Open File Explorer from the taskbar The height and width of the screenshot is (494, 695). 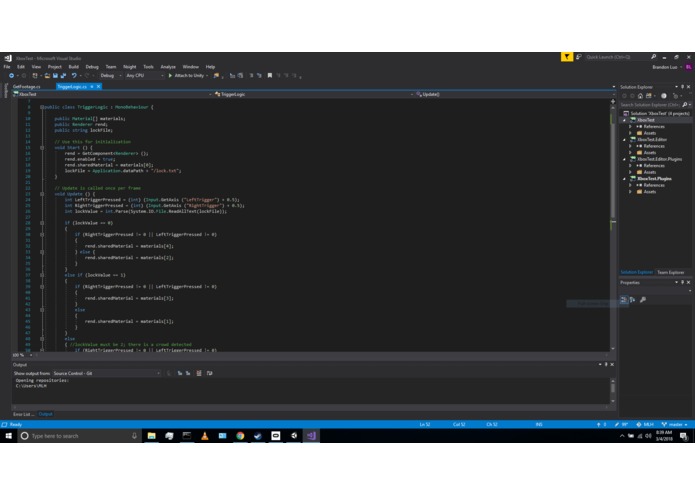pyautogui.click(x=151, y=436)
